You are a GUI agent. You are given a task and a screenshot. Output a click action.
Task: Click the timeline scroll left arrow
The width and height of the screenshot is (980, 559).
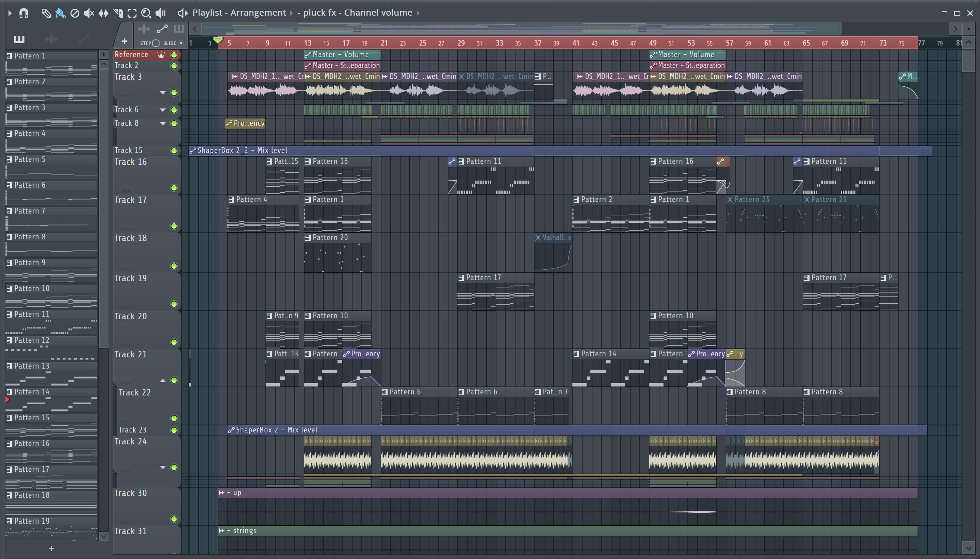tap(195, 29)
